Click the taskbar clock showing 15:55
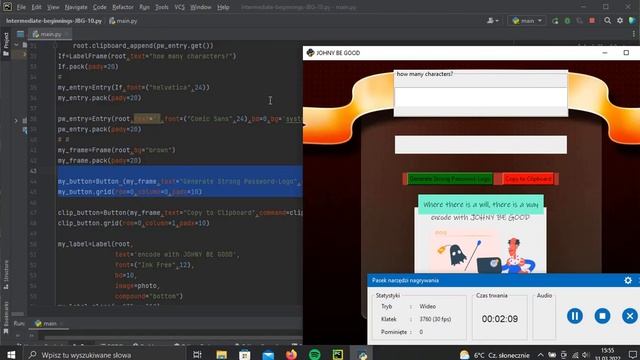The width and height of the screenshot is (640, 360). pyautogui.click(x=608, y=354)
